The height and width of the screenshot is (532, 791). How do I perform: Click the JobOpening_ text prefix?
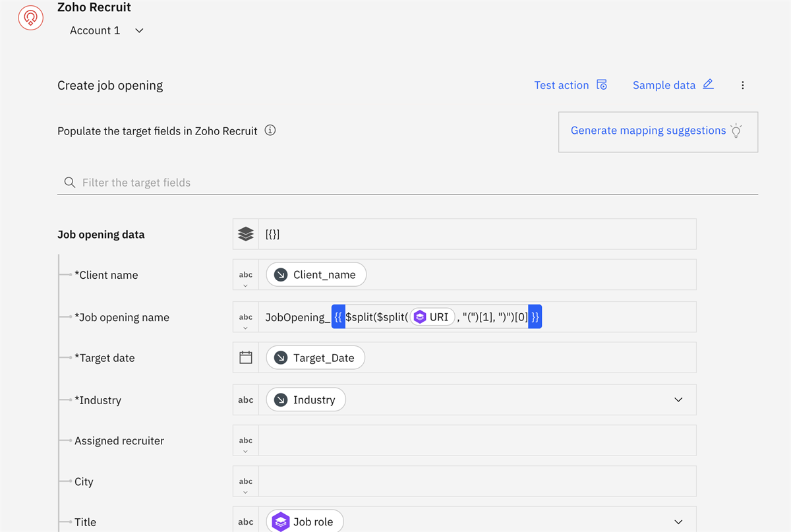pyautogui.click(x=298, y=317)
